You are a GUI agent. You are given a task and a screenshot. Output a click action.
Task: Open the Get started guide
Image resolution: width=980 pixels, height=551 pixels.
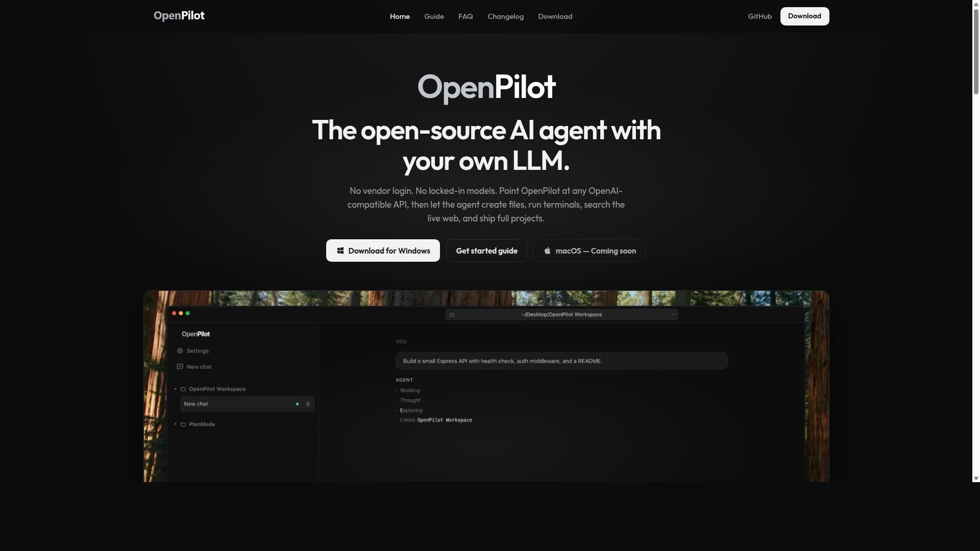[x=486, y=251]
